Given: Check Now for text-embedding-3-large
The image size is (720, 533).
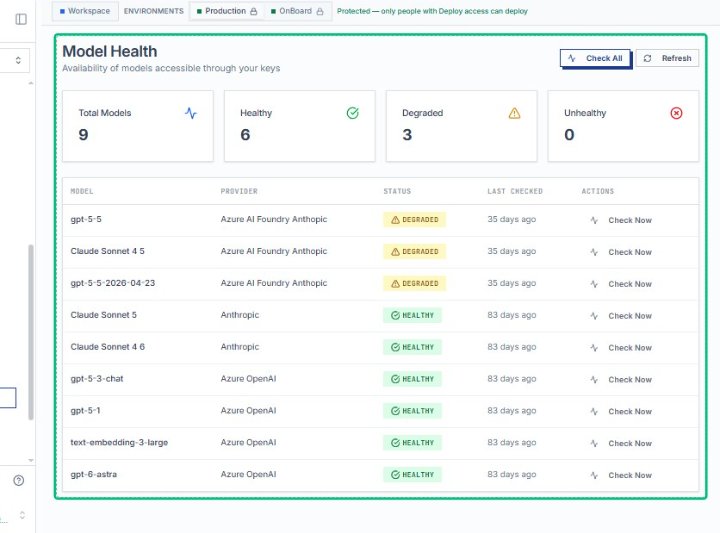Looking at the screenshot, I should click(x=621, y=443).
